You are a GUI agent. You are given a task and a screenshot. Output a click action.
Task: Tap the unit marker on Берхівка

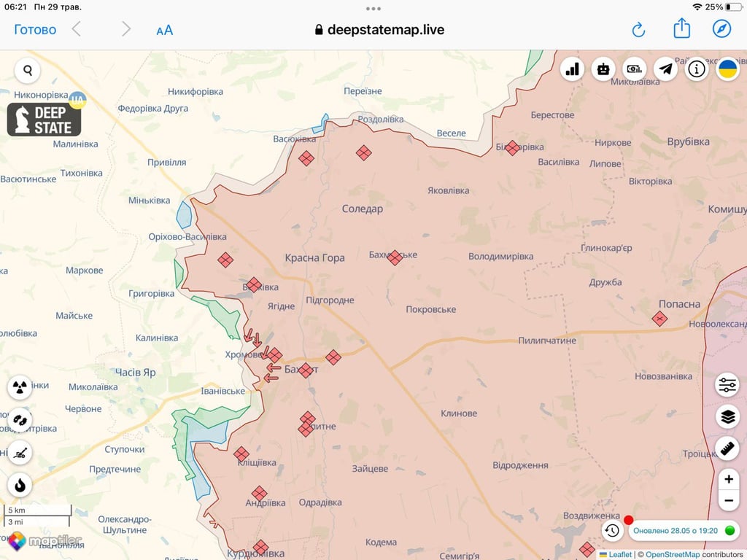pos(254,285)
